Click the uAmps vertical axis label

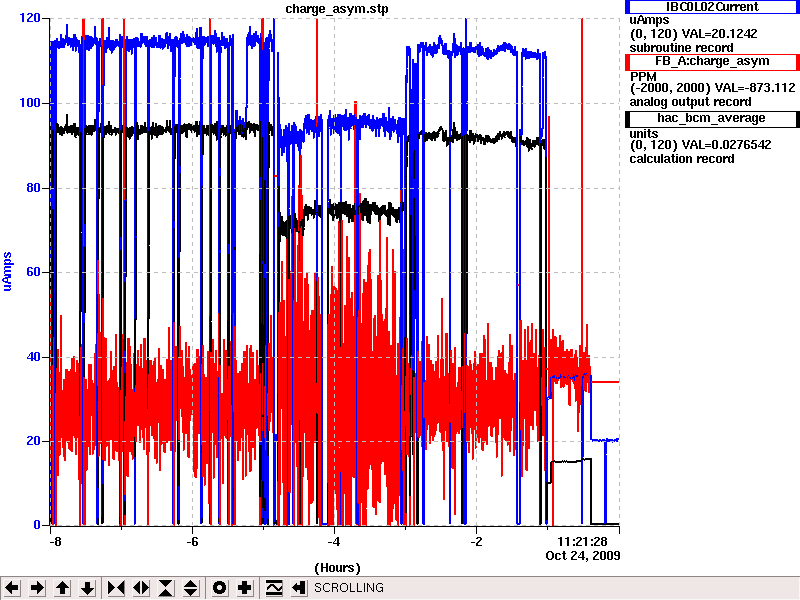7,272
